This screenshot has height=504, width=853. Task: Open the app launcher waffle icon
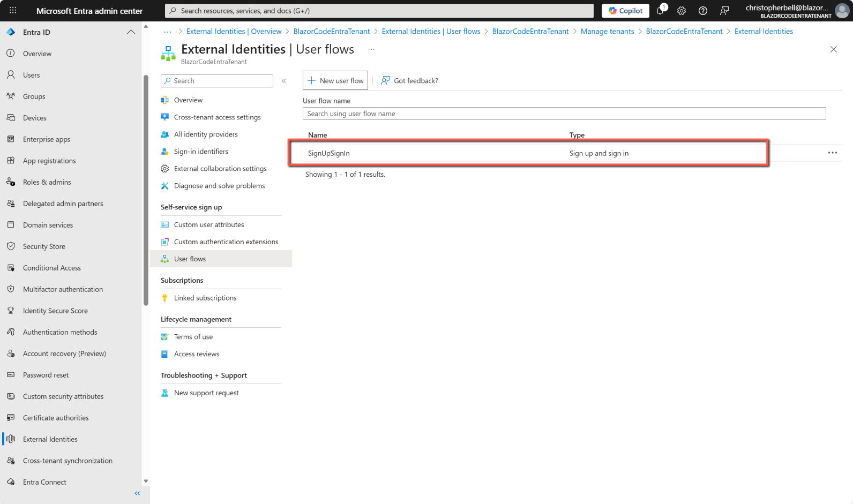(x=13, y=11)
